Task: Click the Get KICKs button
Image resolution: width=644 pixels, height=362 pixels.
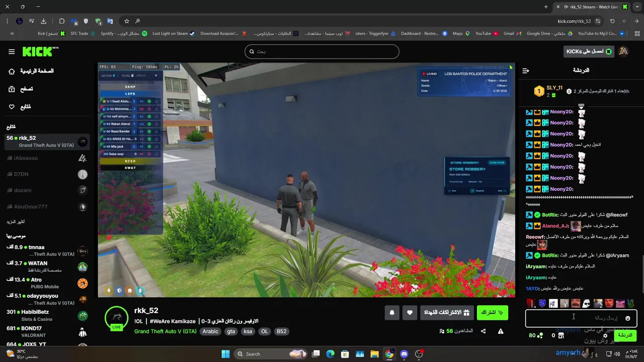Action: (589, 51)
